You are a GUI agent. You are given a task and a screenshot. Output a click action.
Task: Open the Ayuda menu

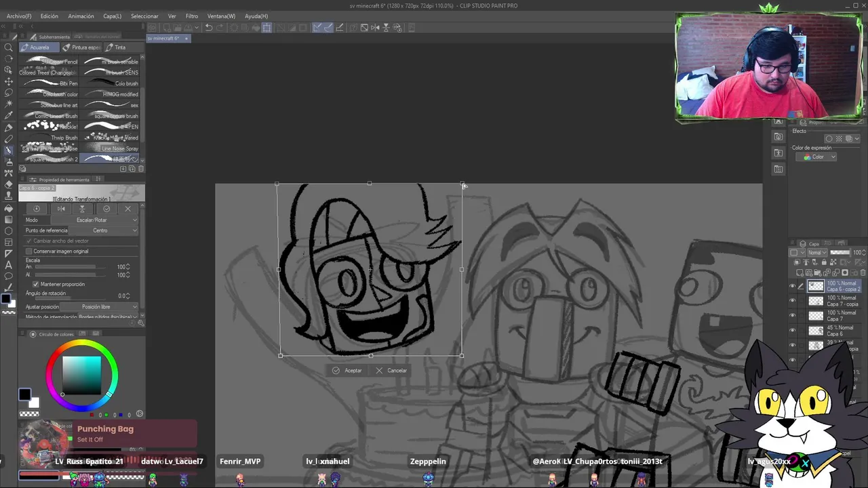(256, 16)
